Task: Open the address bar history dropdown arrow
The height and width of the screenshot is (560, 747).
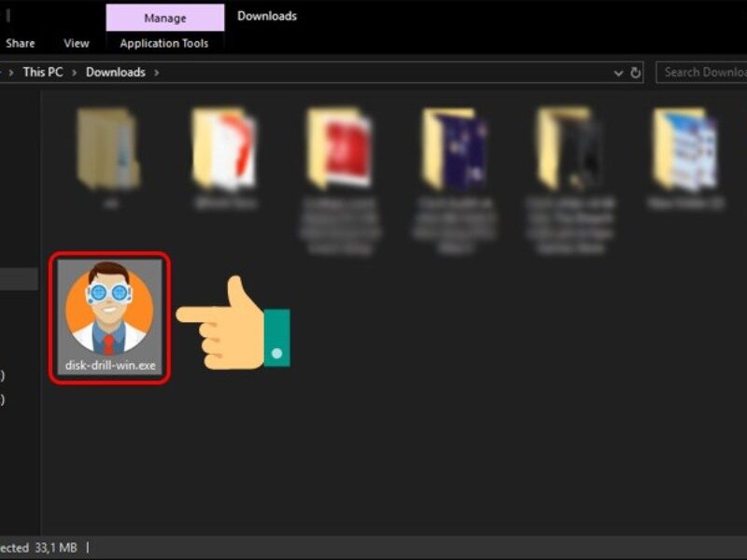Action: click(617, 72)
